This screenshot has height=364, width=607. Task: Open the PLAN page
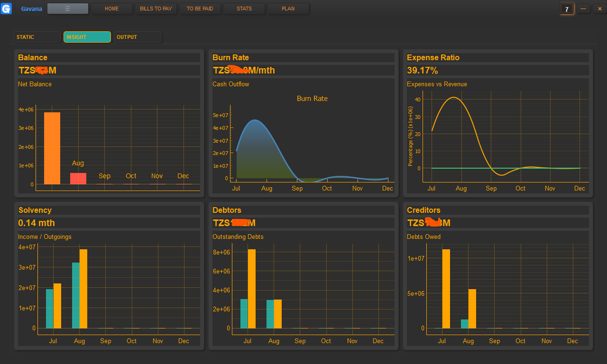click(288, 9)
